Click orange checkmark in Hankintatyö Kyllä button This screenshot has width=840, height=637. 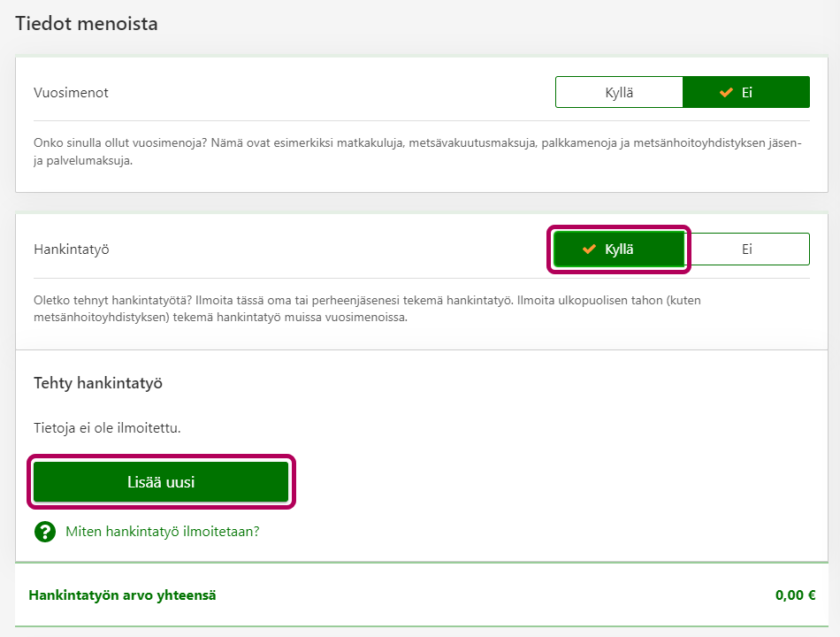point(589,249)
